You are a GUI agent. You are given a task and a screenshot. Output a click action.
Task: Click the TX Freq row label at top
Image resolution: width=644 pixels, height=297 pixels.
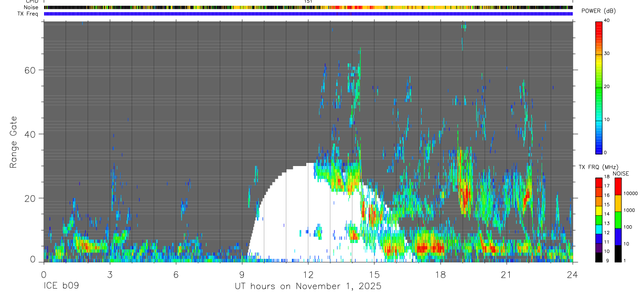pos(28,14)
